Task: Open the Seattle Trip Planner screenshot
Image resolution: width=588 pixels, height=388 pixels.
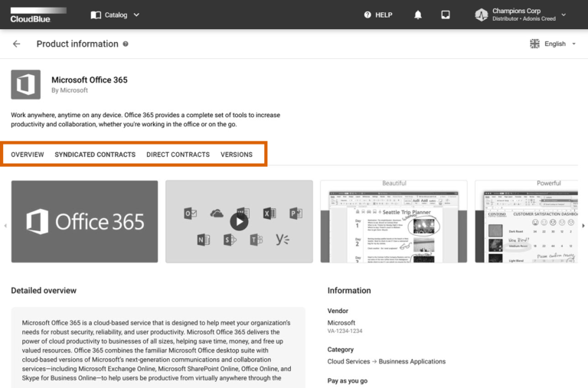Action: point(394,222)
